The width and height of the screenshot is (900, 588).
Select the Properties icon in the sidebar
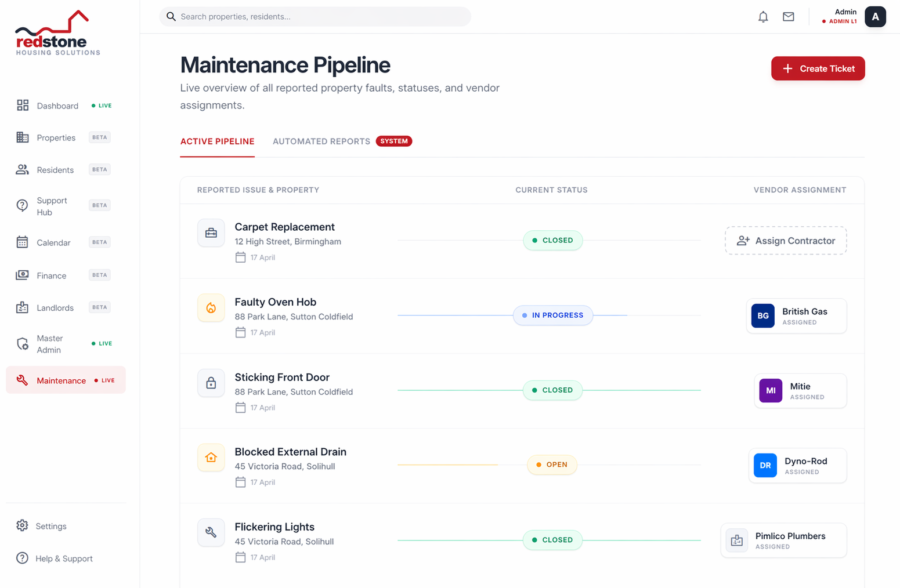point(22,137)
